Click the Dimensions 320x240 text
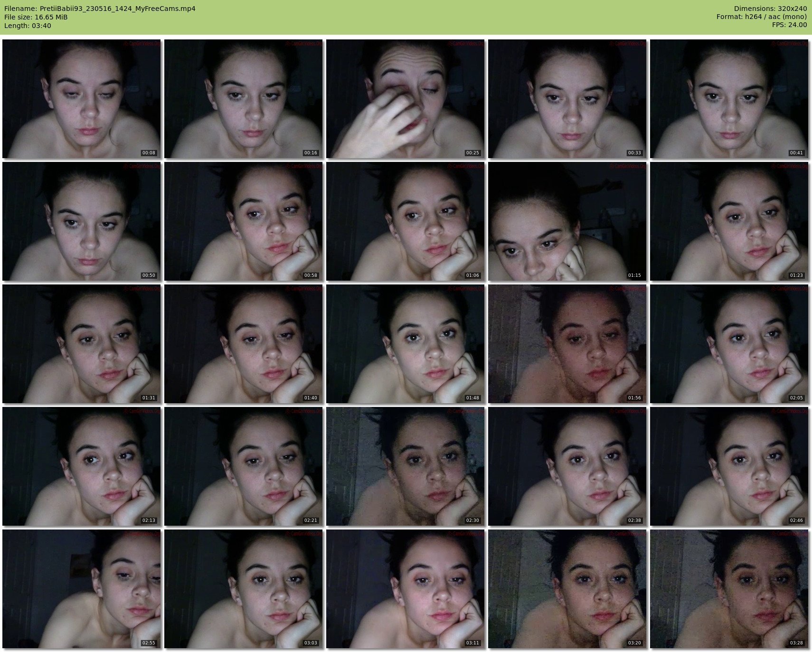The height and width of the screenshot is (652, 812). (770, 9)
